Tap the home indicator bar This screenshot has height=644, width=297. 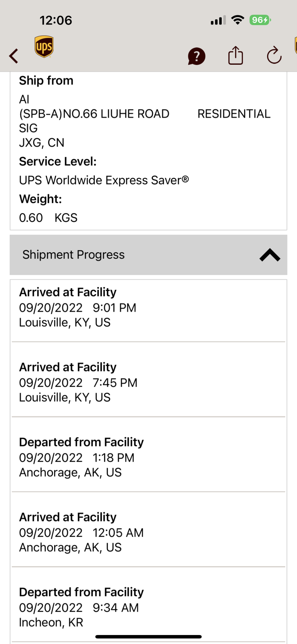coord(148,637)
